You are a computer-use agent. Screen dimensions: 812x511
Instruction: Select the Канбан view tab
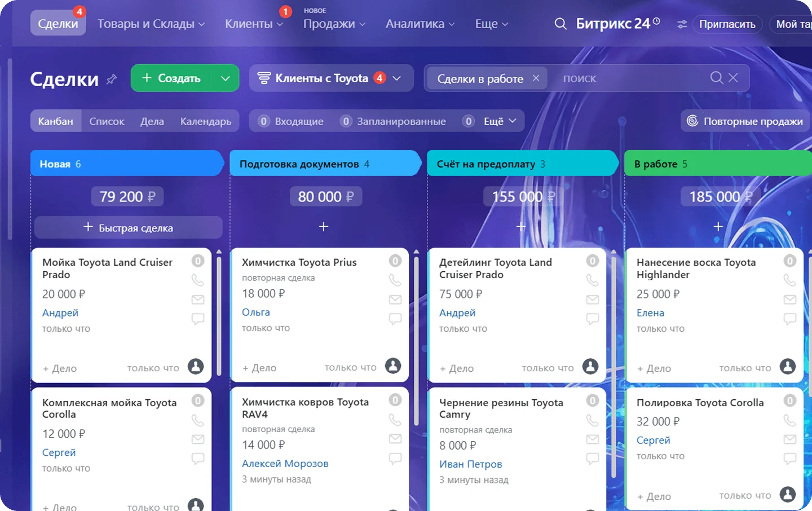(x=56, y=121)
